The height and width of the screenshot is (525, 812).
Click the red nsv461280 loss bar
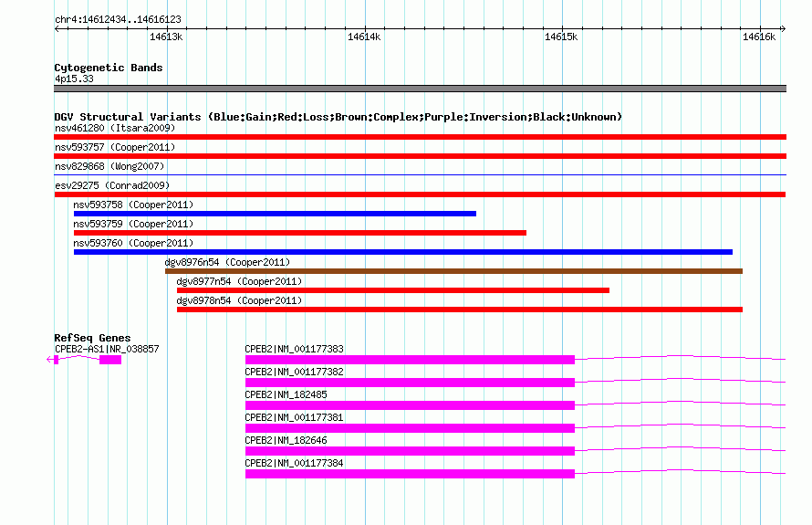(x=420, y=137)
